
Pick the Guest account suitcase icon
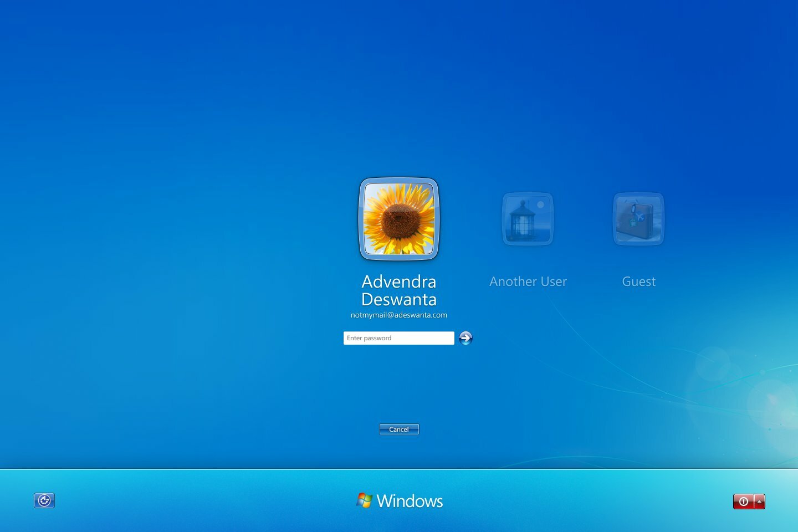click(x=638, y=219)
